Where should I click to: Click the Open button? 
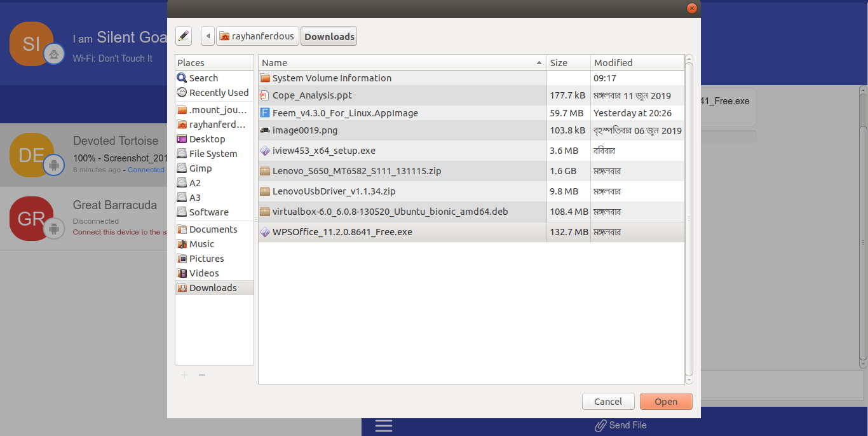[x=666, y=402]
